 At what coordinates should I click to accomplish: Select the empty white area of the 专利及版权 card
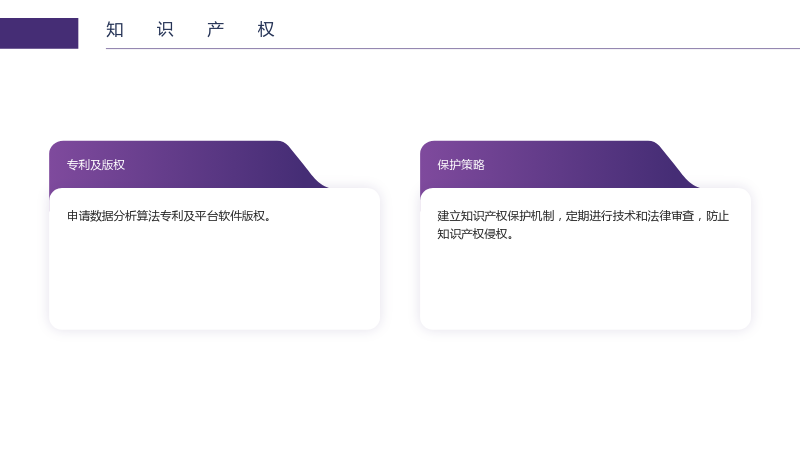click(x=214, y=278)
